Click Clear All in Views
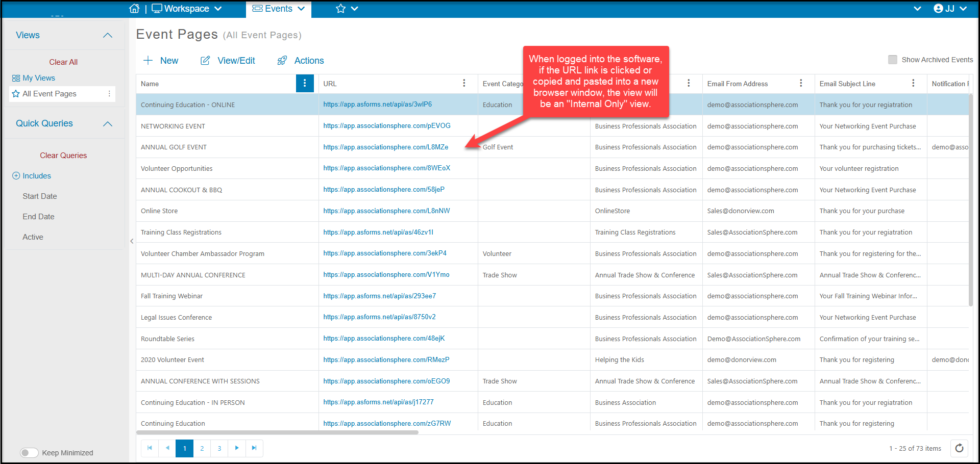The width and height of the screenshot is (980, 464). tap(63, 62)
